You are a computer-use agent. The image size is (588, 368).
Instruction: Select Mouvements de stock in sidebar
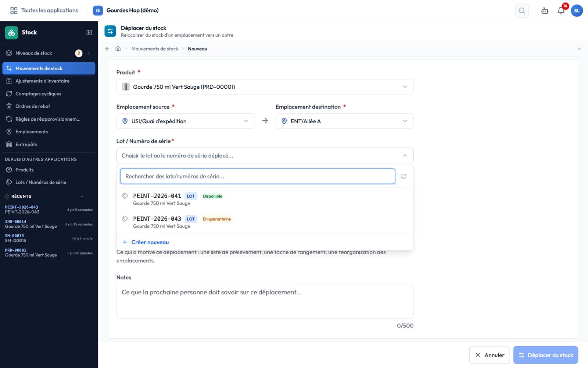click(x=49, y=68)
